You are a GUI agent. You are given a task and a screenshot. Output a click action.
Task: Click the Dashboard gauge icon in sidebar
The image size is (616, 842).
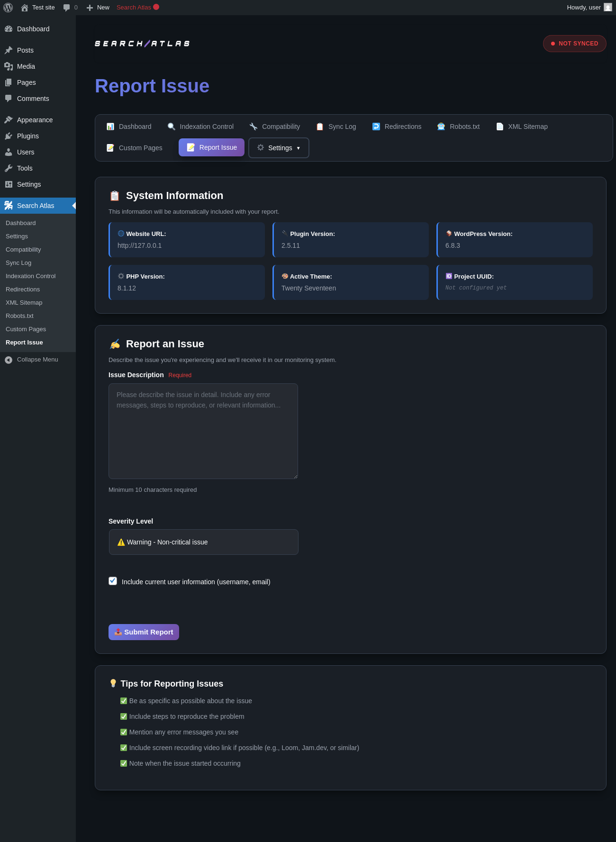point(9,29)
